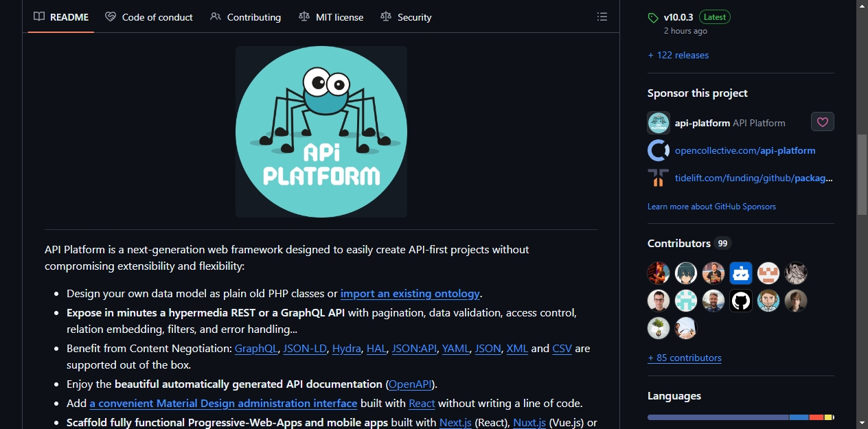The width and height of the screenshot is (868, 429).
Task: Open 'import an existing ontology' link
Action: 410,293
